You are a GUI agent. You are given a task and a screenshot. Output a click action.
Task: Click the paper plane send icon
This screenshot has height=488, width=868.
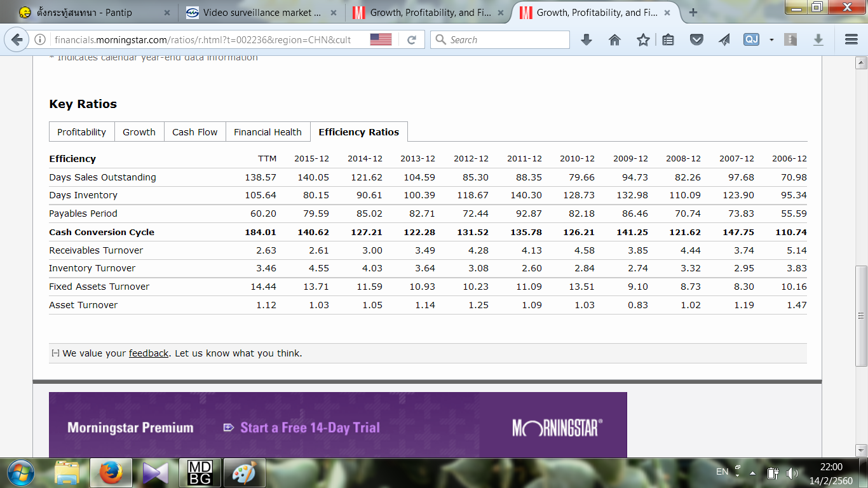tap(724, 39)
